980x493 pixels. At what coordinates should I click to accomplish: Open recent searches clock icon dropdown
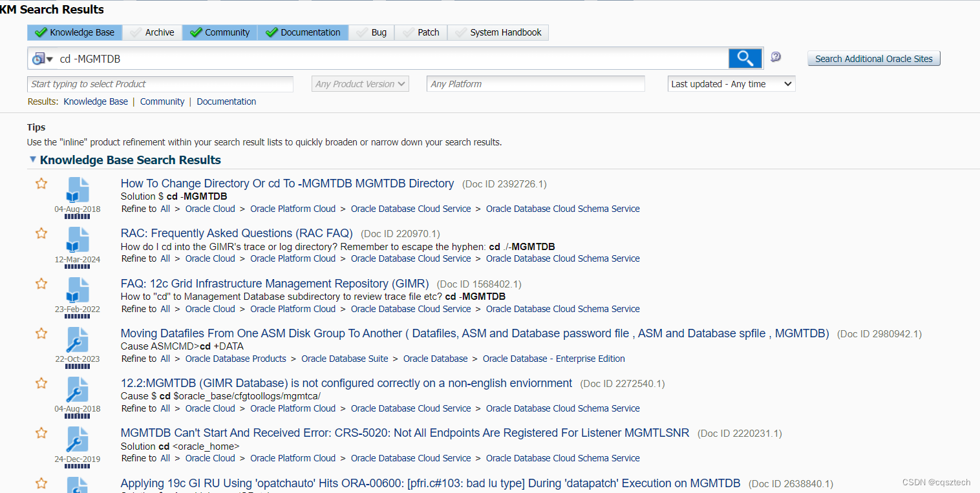pyautogui.click(x=43, y=59)
